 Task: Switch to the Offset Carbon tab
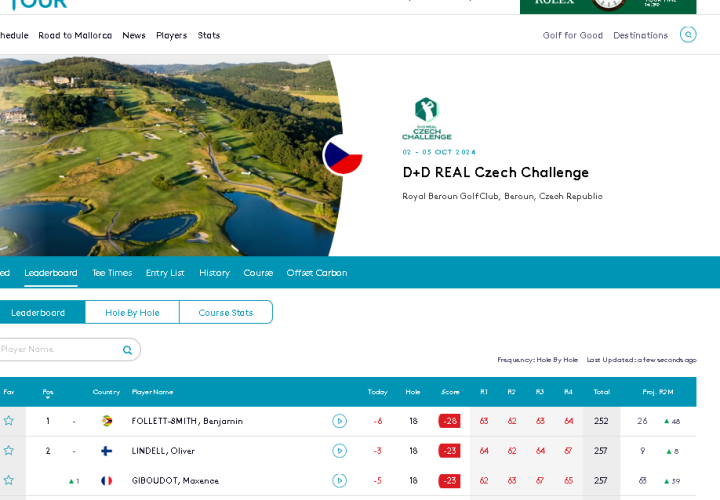[x=317, y=273]
